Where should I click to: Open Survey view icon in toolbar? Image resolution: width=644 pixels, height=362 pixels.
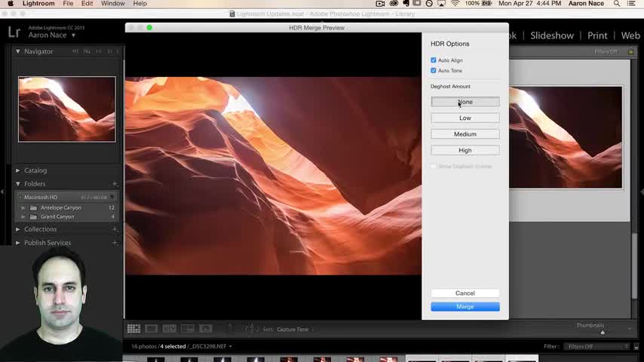pos(187,329)
